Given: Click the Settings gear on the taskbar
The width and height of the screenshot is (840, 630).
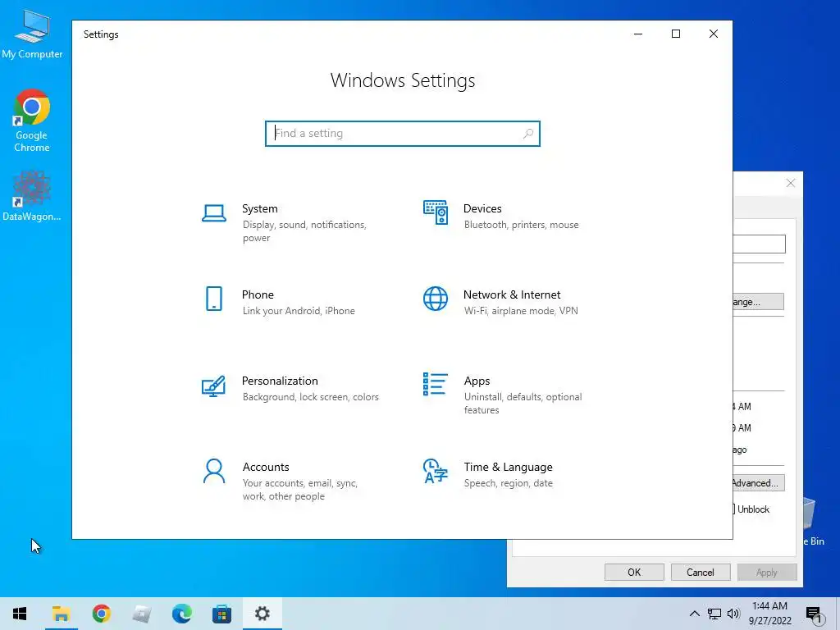Looking at the screenshot, I should coord(262,614).
